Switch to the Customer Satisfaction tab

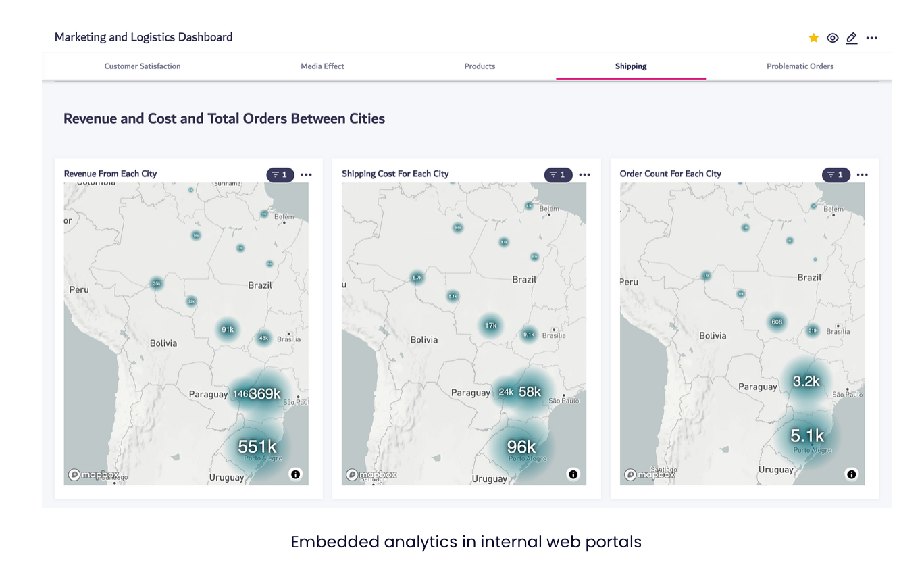pos(143,66)
